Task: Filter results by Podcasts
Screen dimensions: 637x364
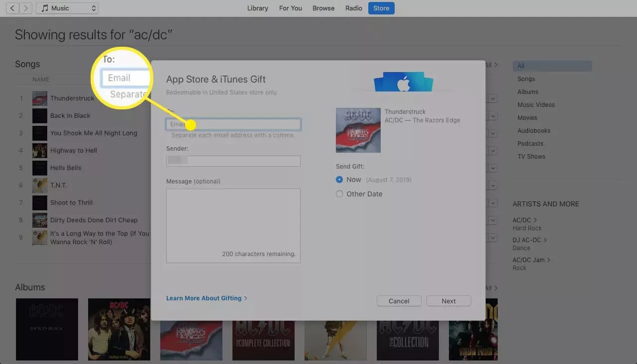Action: click(530, 143)
